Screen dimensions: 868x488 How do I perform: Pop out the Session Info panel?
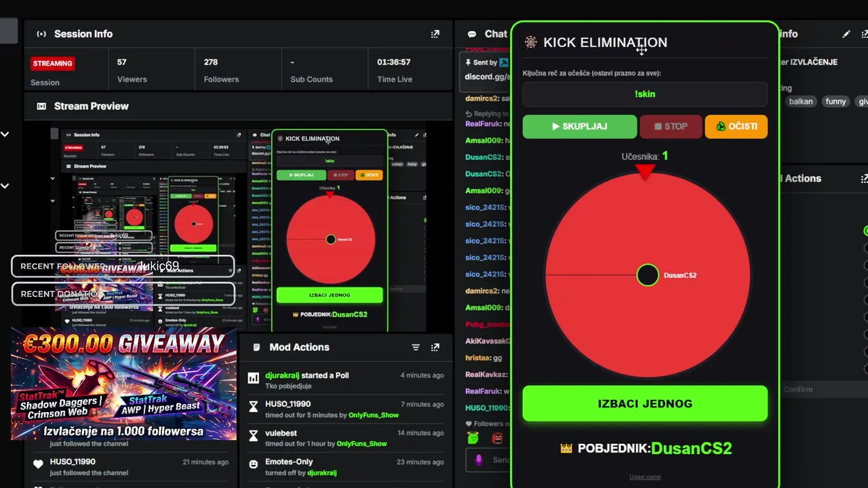coord(435,34)
